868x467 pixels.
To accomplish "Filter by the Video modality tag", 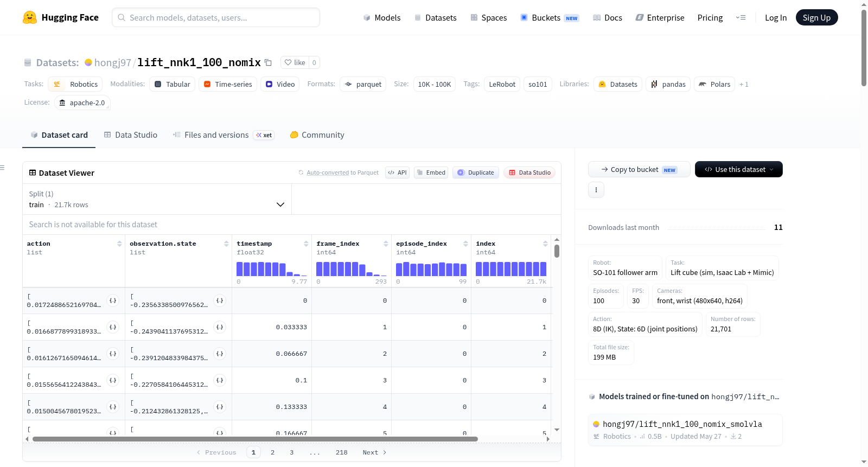I will (280, 84).
